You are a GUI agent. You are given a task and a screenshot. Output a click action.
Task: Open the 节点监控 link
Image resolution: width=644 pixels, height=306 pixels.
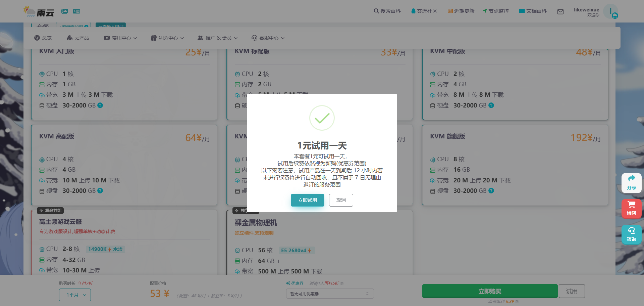[495, 11]
